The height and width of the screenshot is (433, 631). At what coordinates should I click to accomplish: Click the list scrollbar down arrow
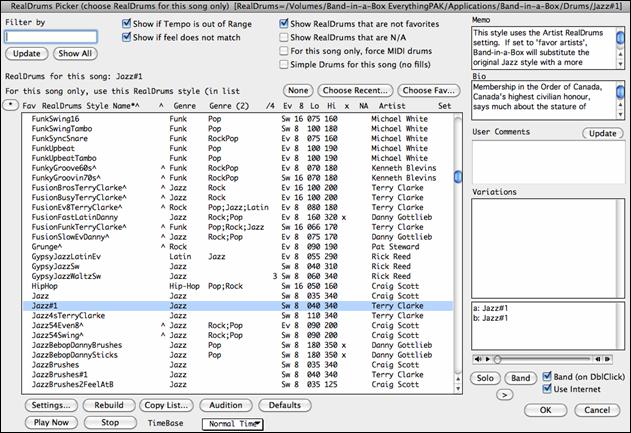(x=458, y=388)
